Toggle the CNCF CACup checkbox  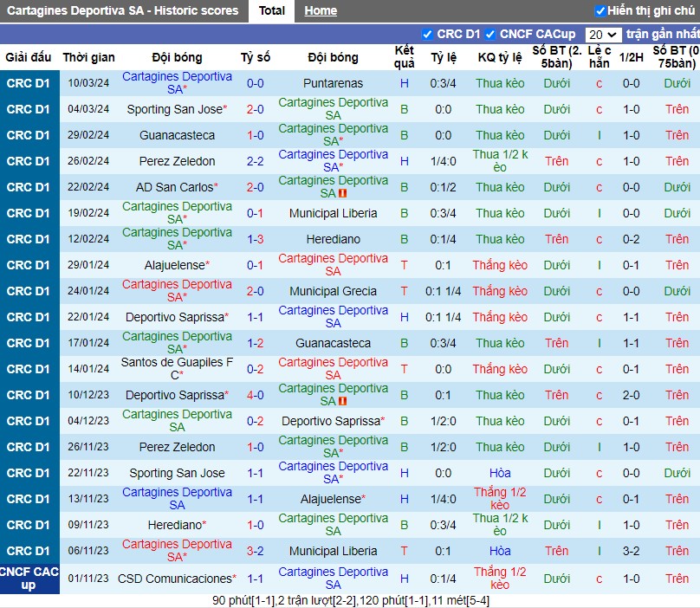point(490,35)
